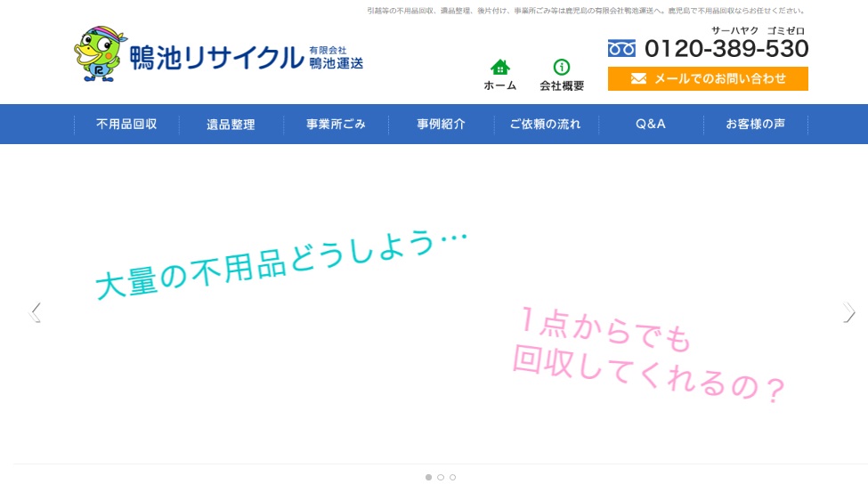Screen dimensions: 868x484
Task: Click the envelope icon on orange button
Action: 638,78
